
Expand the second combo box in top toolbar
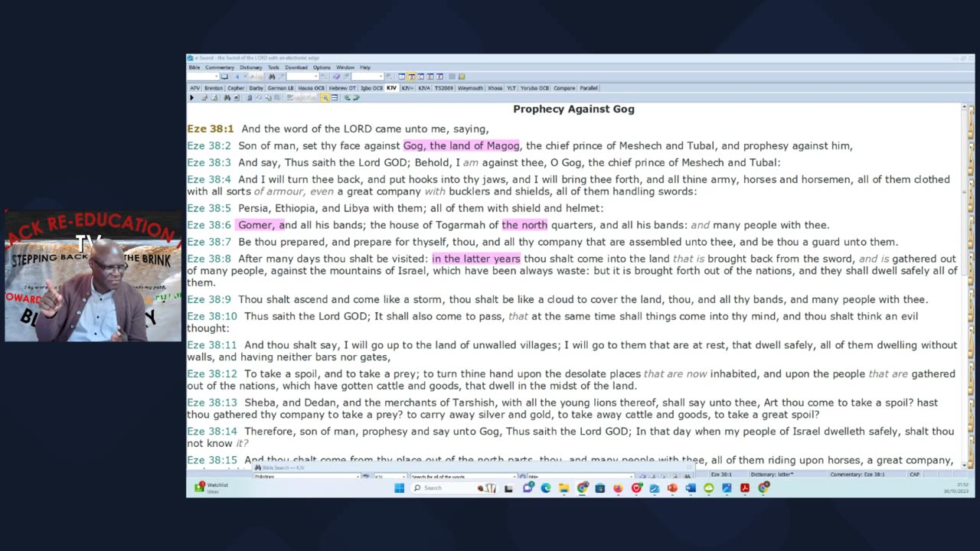(316, 77)
